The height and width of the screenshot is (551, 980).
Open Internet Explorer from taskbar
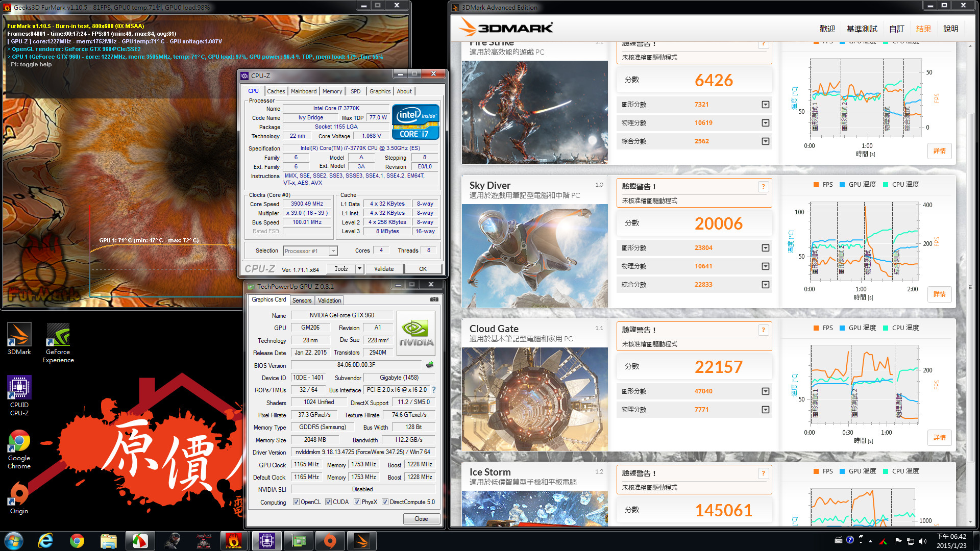point(46,541)
